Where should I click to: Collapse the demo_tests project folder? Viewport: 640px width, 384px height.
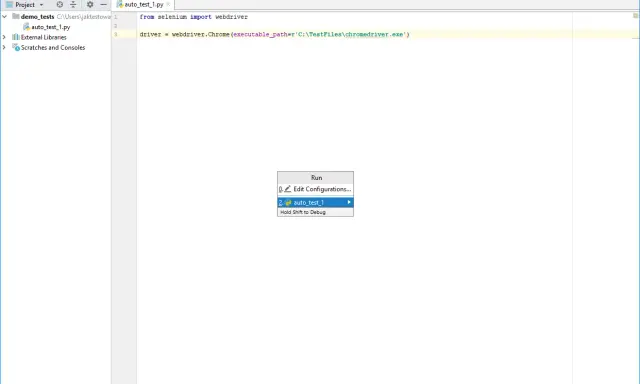click(4, 17)
